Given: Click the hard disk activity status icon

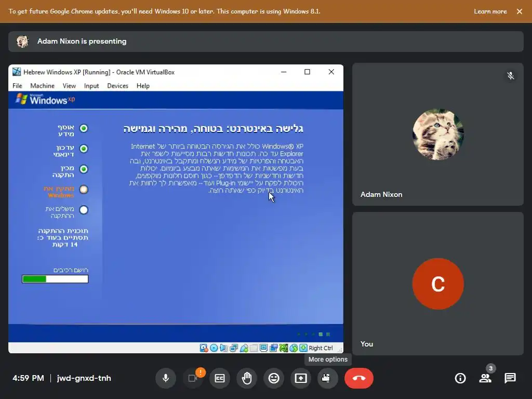Looking at the screenshot, I should [x=204, y=348].
